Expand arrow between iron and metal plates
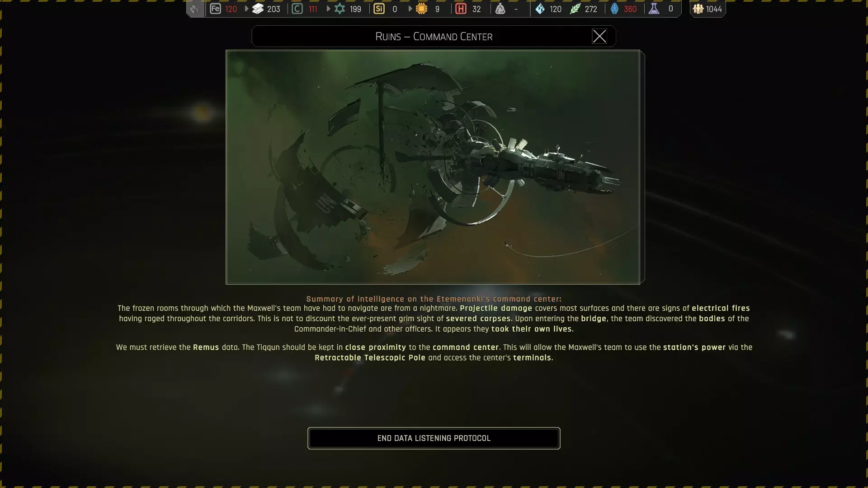This screenshot has height=488, width=868. pyautogui.click(x=246, y=9)
